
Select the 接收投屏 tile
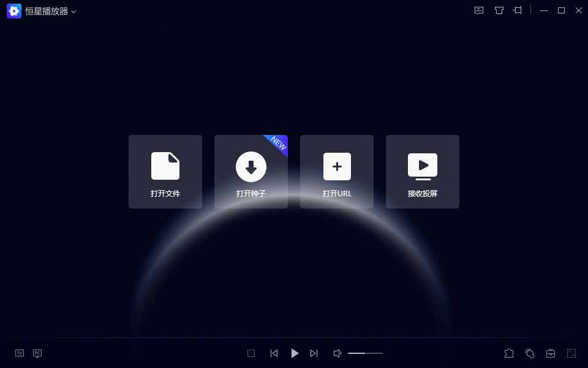[423, 172]
